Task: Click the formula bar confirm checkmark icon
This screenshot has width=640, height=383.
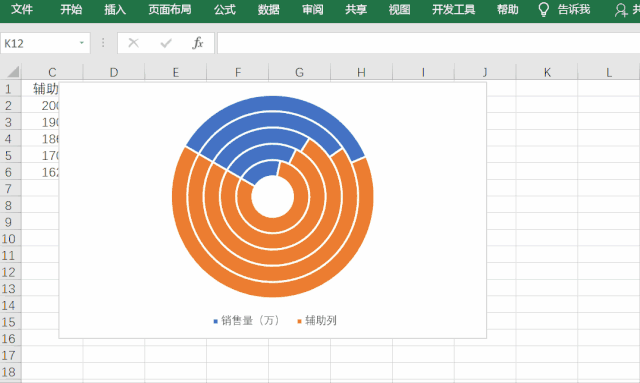Action: coord(166,43)
